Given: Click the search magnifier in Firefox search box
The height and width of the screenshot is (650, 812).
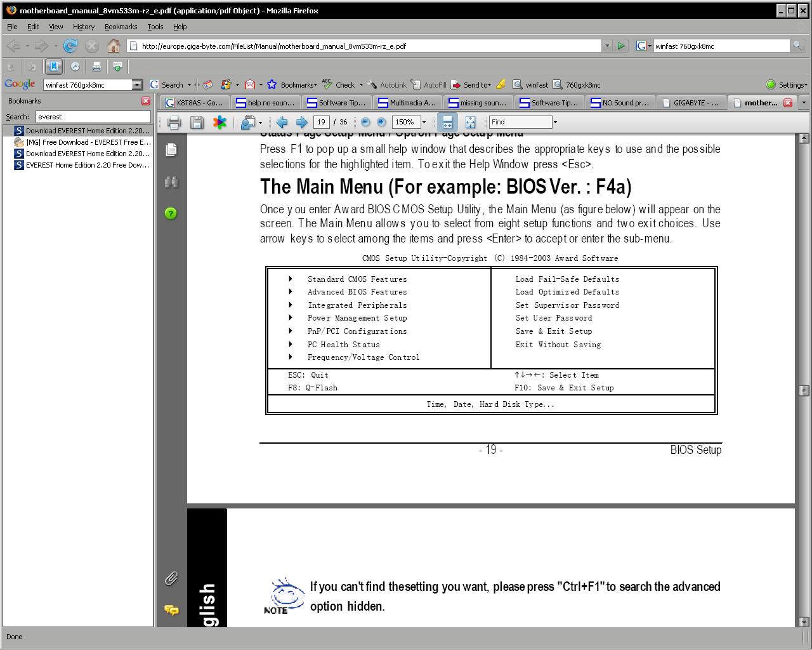Looking at the screenshot, I should (797, 46).
